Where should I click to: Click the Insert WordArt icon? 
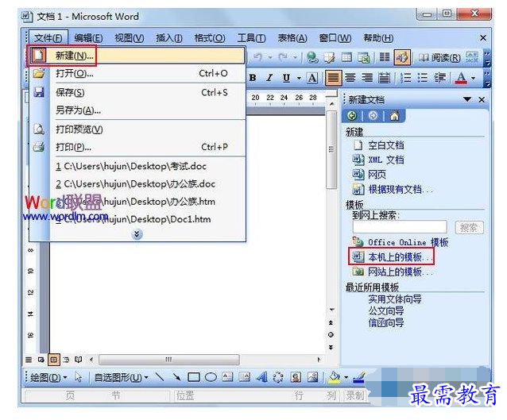tap(261, 377)
